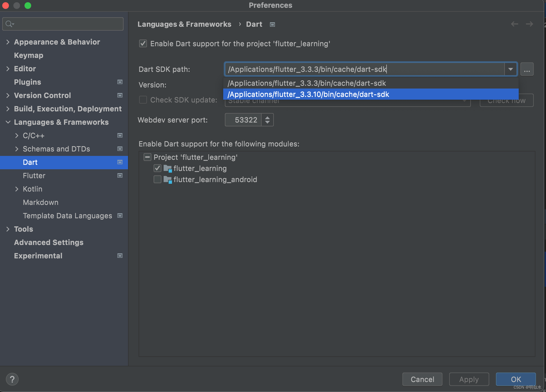Expand the Kotlin settings node
546x392 pixels.
coord(17,189)
